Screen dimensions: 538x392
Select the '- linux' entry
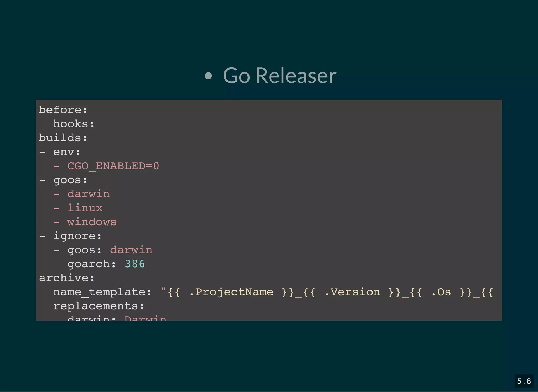pyautogui.click(x=78, y=208)
